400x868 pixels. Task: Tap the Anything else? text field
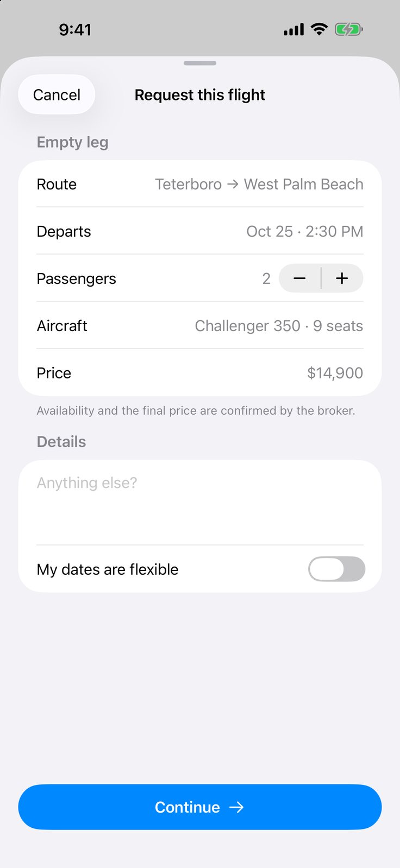[x=200, y=503]
